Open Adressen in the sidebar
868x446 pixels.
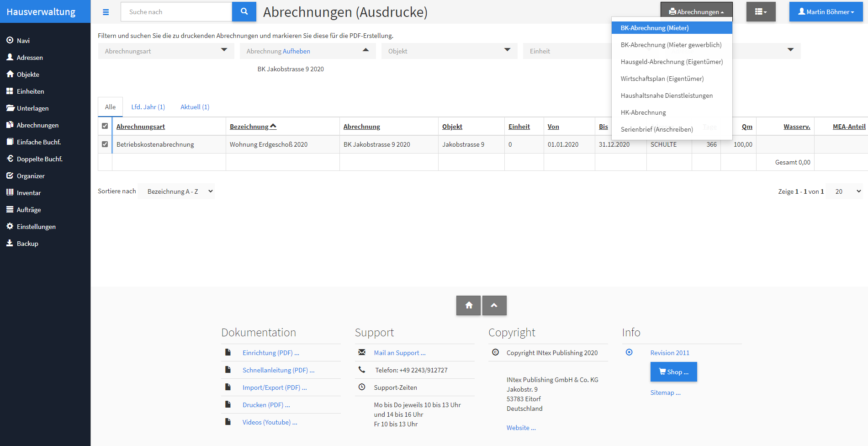click(x=30, y=58)
